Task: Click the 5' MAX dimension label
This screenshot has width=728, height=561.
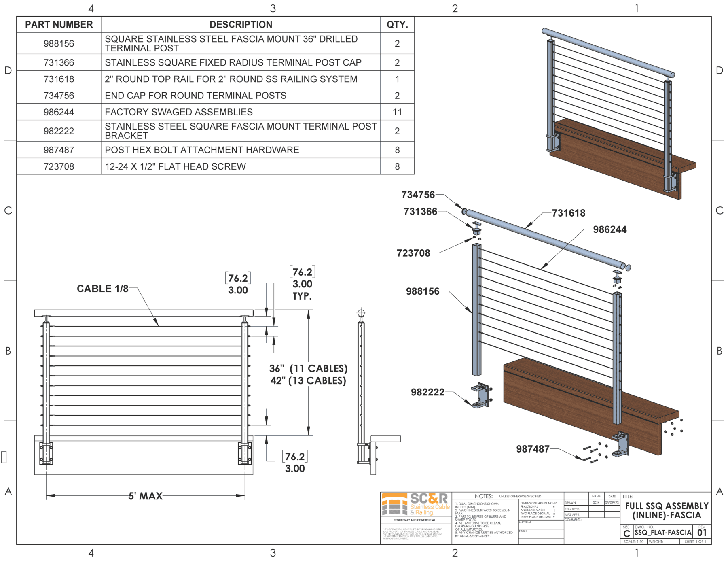Action: tap(145, 496)
